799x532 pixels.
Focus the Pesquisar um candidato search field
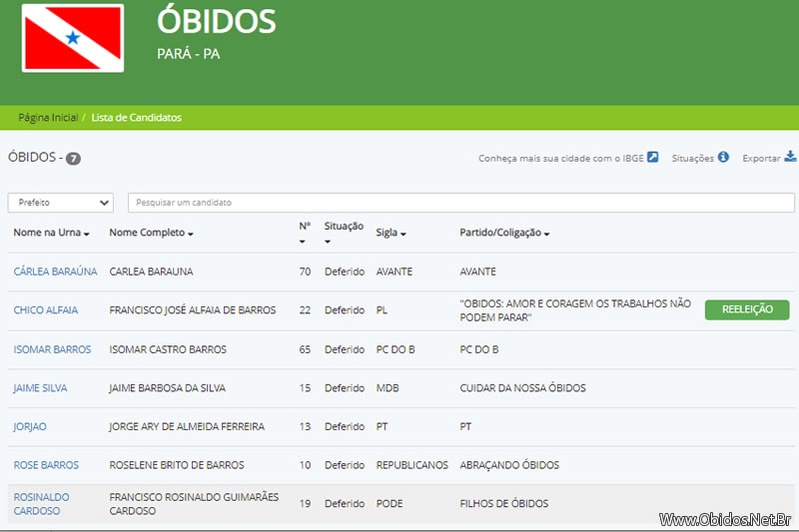pyautogui.click(x=461, y=203)
